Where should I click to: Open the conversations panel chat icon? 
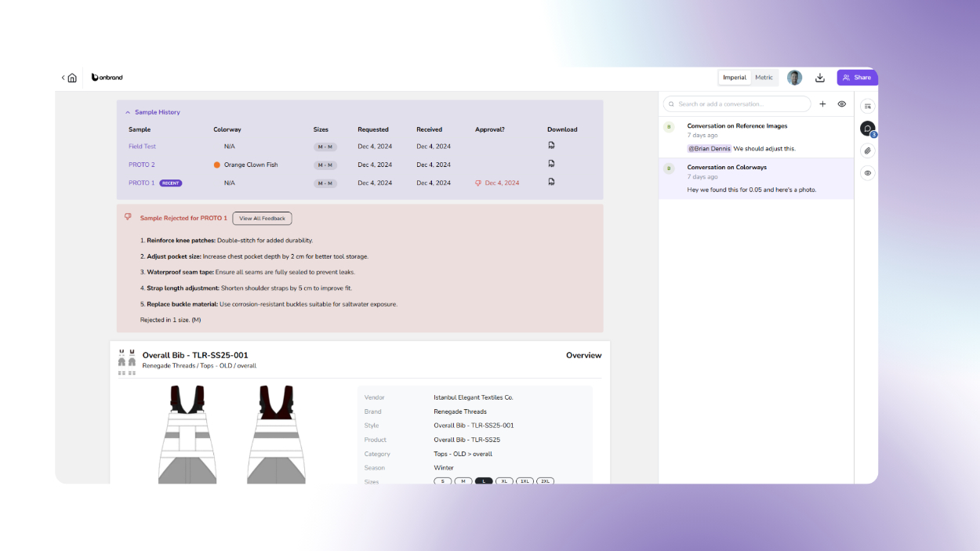click(867, 129)
